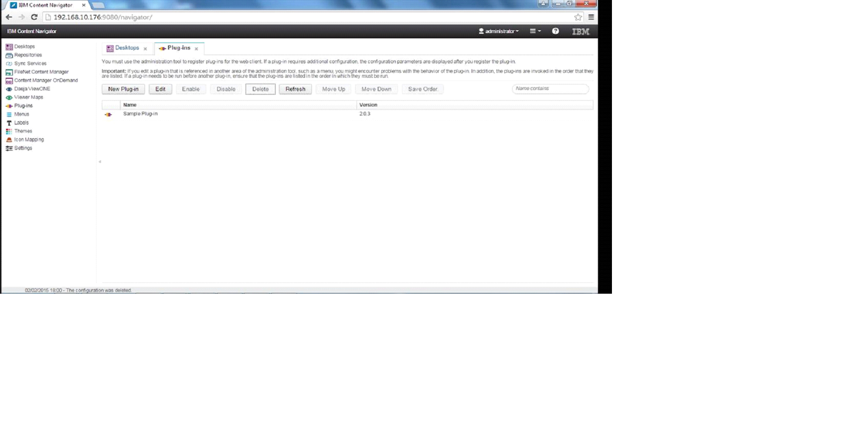The width and height of the screenshot is (868, 431).
Task: Click the Move Up button
Action: pos(333,89)
